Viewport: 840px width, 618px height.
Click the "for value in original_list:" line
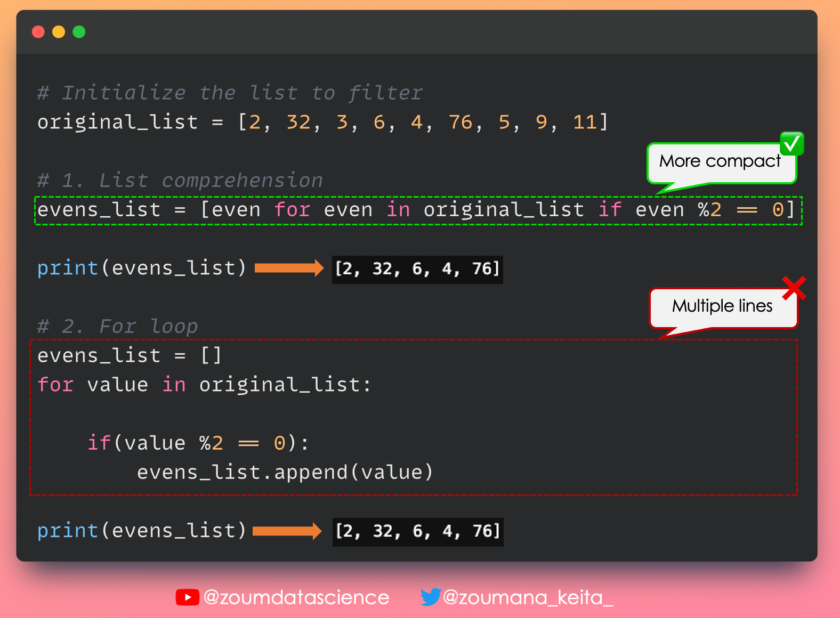point(204,385)
